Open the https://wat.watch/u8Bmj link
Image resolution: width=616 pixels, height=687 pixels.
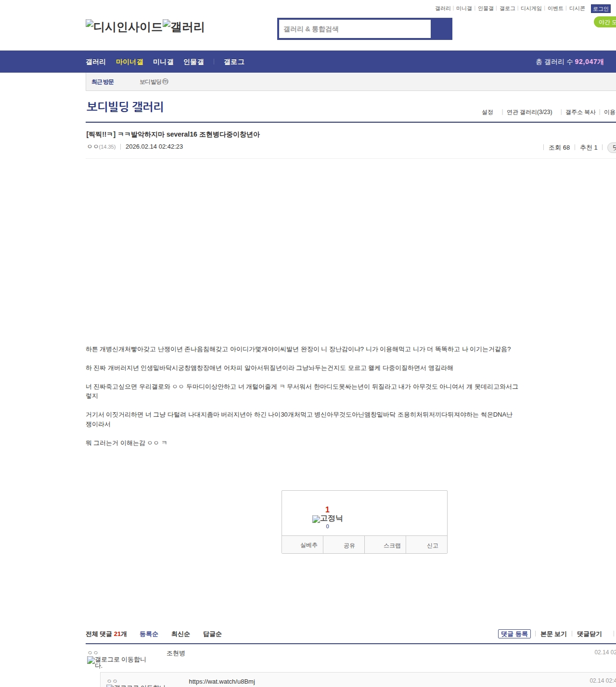coord(222,681)
